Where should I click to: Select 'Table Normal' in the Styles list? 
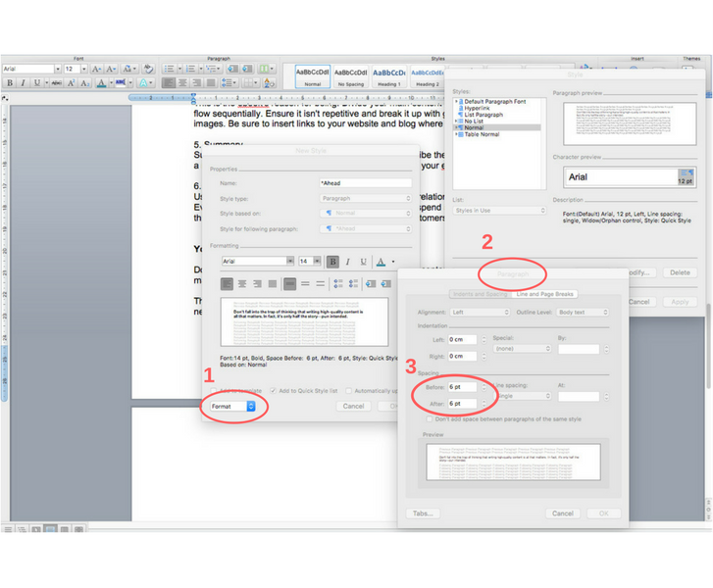[x=482, y=134]
